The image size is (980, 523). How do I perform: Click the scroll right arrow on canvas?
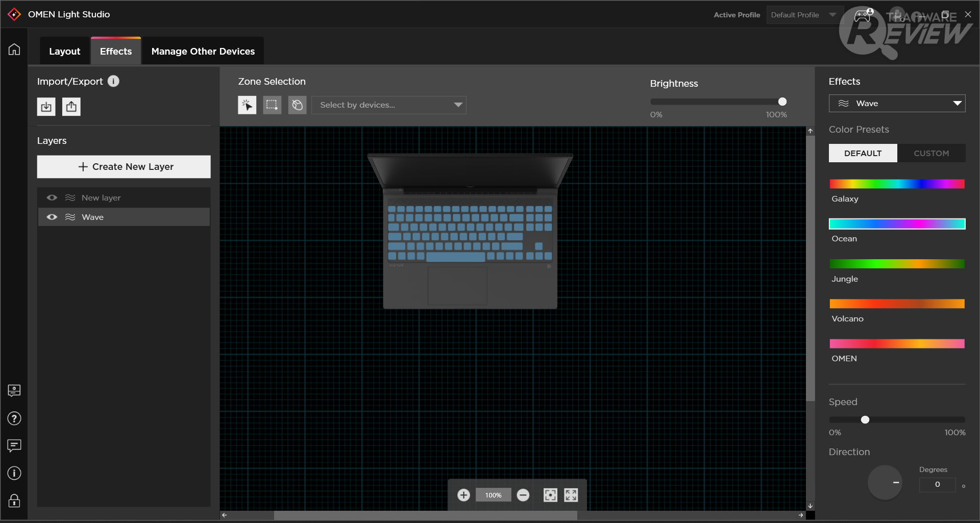[x=801, y=515]
